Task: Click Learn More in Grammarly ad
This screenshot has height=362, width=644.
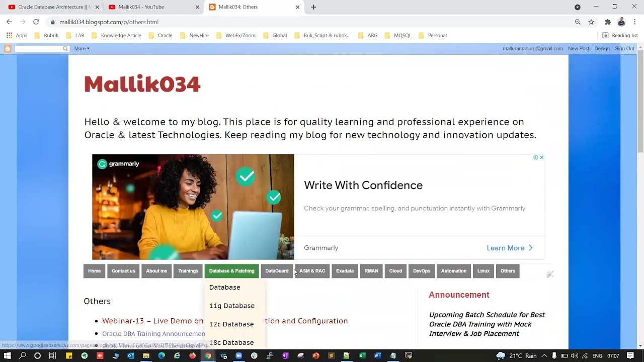Action: point(510,248)
